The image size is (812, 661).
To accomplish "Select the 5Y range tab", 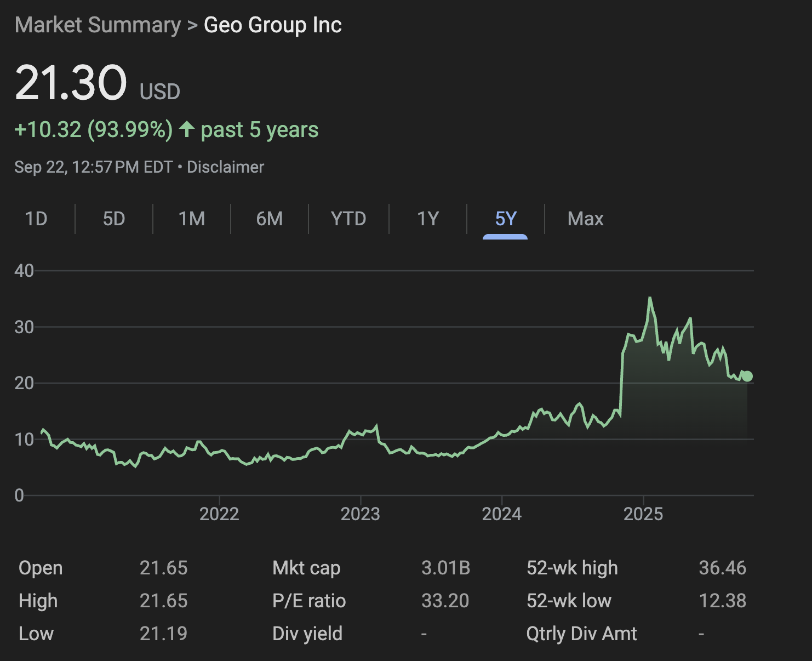I will [506, 219].
